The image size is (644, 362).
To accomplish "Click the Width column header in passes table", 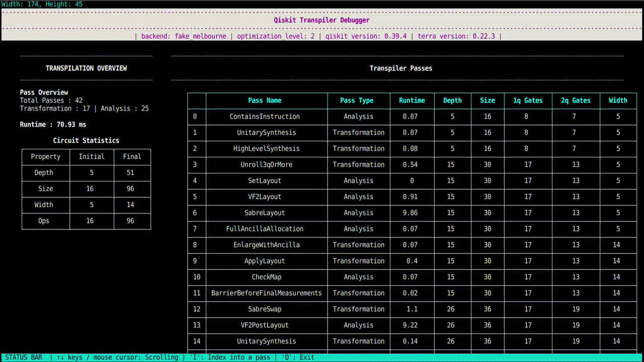I will pos(618,101).
